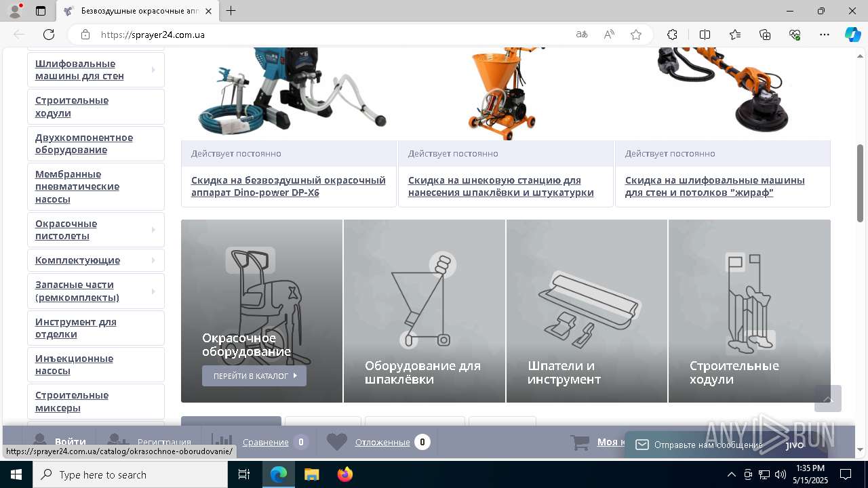Open the Отложенные wishlist link
Screen dimensions: 868x488
click(x=382, y=442)
